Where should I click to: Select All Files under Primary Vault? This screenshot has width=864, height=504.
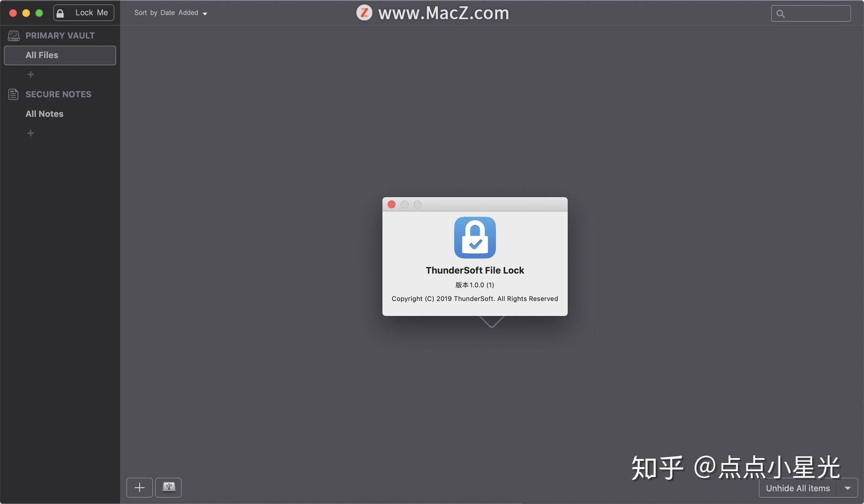coord(59,54)
